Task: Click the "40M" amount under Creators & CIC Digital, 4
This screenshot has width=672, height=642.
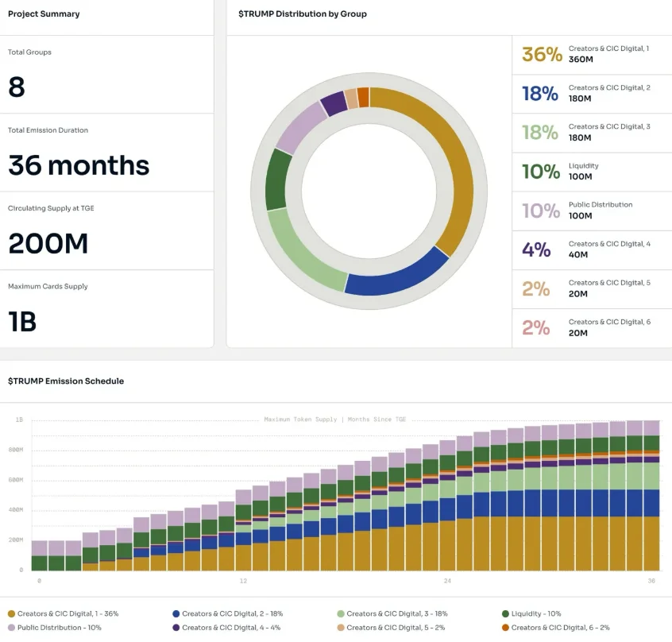Action: click(578, 254)
